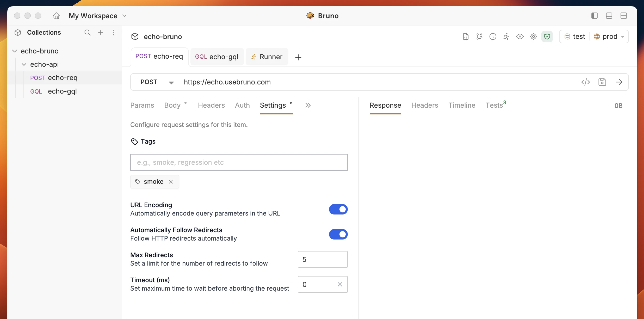Screen dimensions: 644x319
Task: Generate code snippet for the request
Action: (x=586, y=82)
